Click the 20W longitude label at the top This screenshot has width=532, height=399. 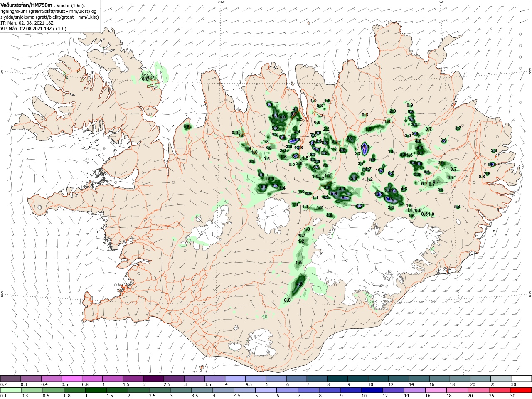[221, 2]
